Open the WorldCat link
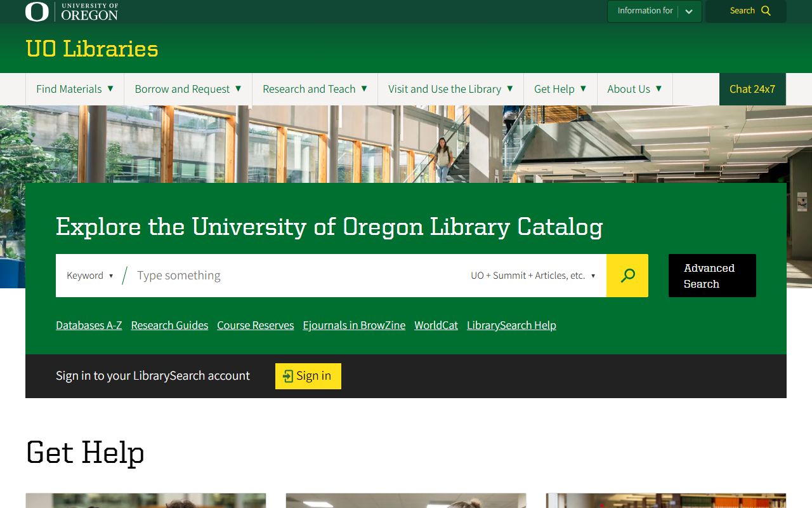This screenshot has width=812, height=508. coord(436,325)
